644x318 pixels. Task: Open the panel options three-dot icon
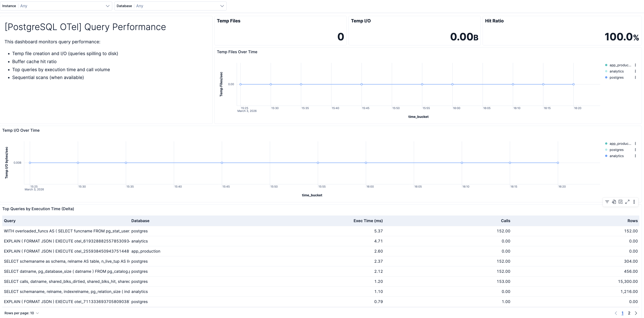[x=634, y=202]
